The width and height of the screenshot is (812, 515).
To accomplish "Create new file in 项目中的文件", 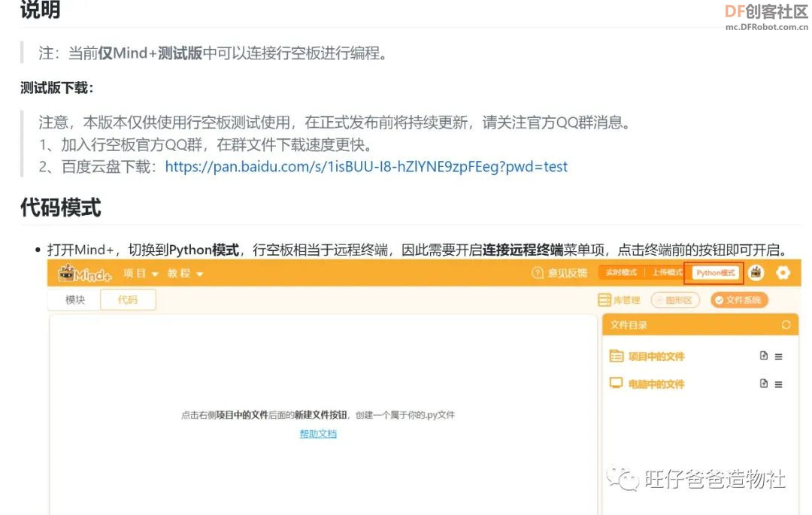I will pyautogui.click(x=763, y=356).
